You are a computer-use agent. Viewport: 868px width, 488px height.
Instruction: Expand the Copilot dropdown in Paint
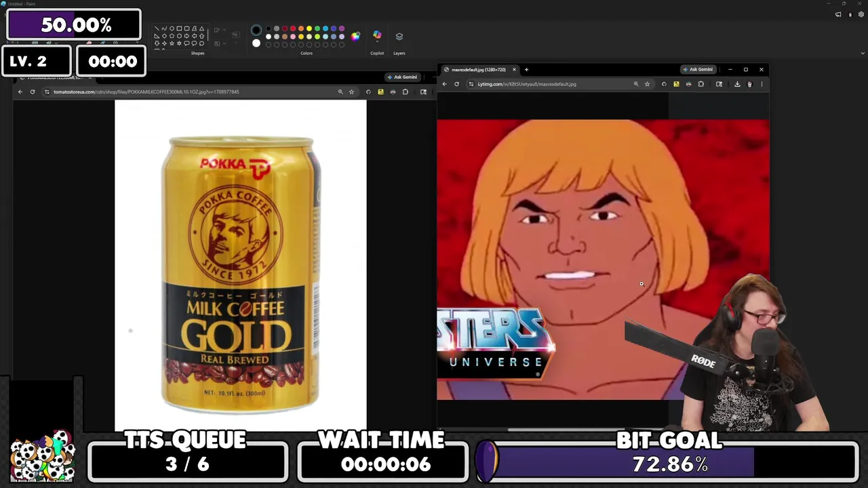point(377,41)
